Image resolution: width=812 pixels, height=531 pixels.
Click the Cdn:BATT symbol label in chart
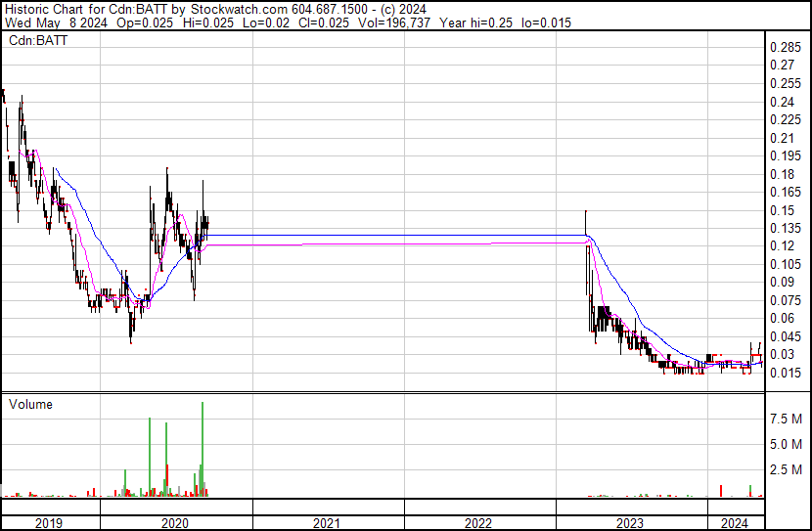pos(29,40)
